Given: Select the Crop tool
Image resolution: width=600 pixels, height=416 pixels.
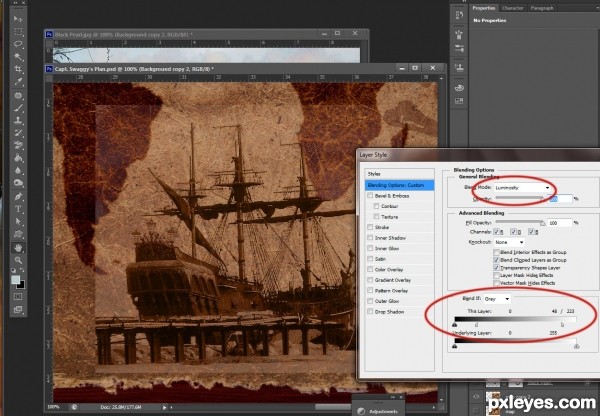Looking at the screenshot, I should coord(18,69).
